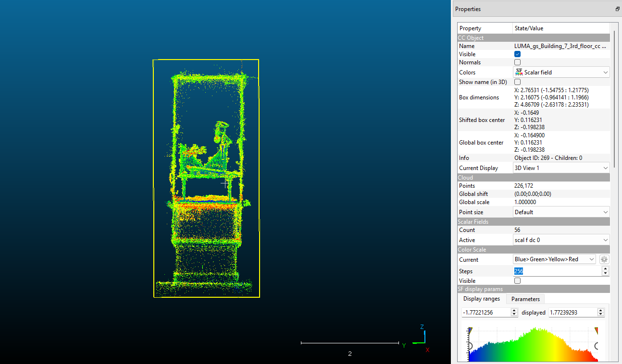Click the float/undock Properties panel icon
Screen dimensions: 622x364
(617, 9)
